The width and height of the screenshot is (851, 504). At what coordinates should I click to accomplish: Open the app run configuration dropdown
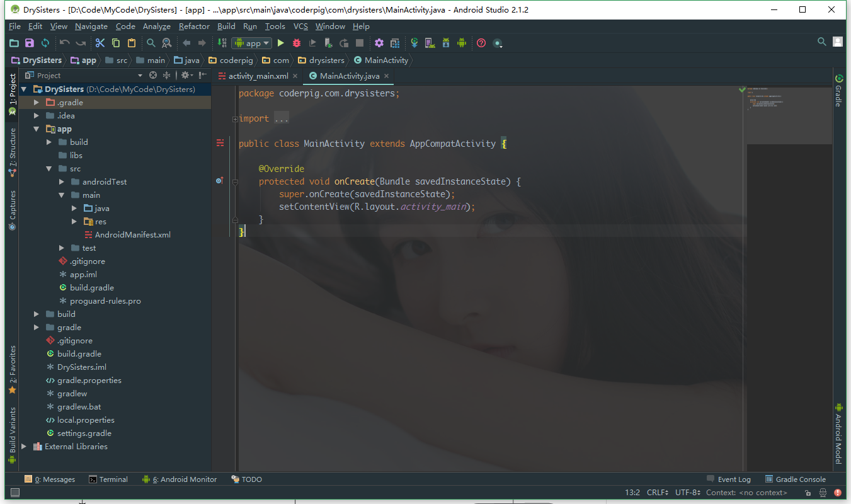(251, 43)
